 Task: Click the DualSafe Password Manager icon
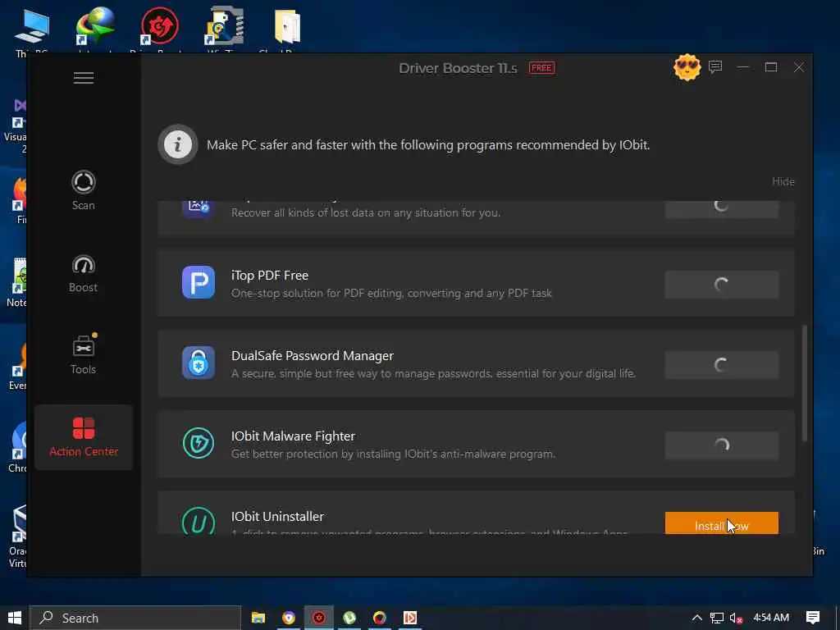click(x=199, y=363)
